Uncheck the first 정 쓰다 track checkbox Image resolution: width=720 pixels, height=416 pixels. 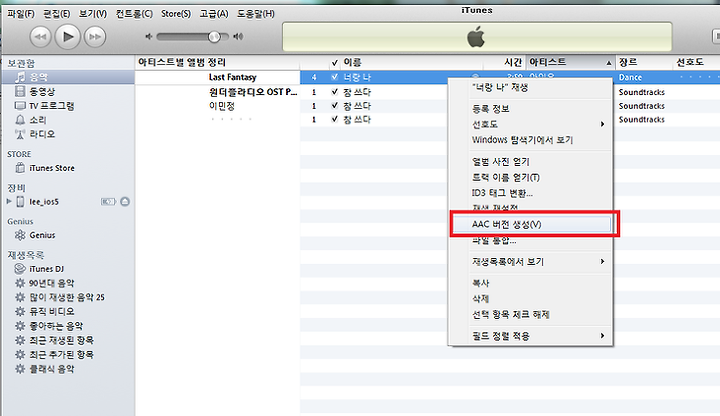335,92
